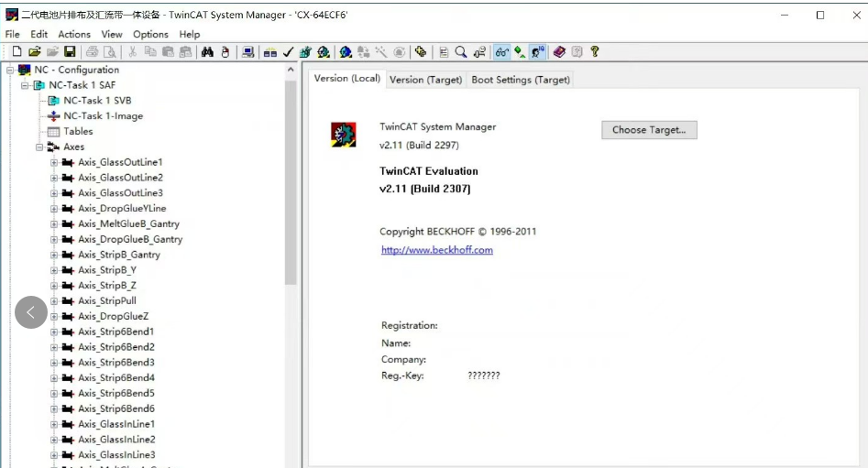Click the Set/Reset TwinCAT Run Mode icon
Image resolution: width=868 pixels, height=468 pixels.
click(324, 52)
